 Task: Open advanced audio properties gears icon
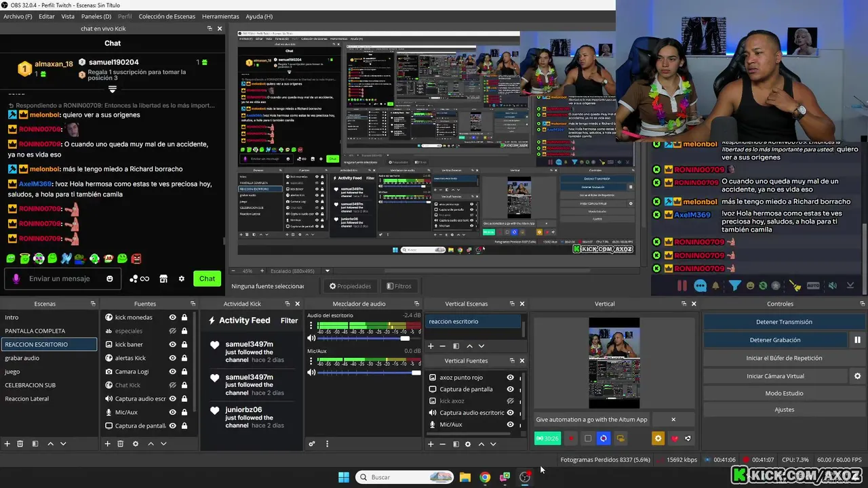coord(312,444)
